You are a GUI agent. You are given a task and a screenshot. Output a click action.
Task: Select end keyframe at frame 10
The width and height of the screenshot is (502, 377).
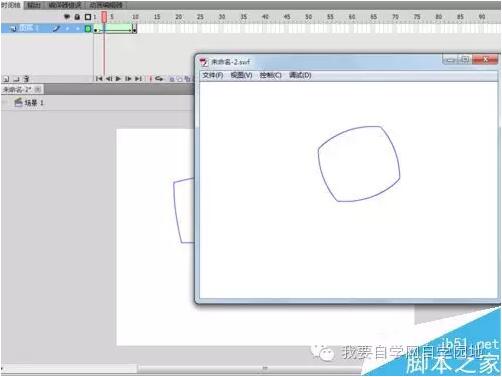pos(134,30)
